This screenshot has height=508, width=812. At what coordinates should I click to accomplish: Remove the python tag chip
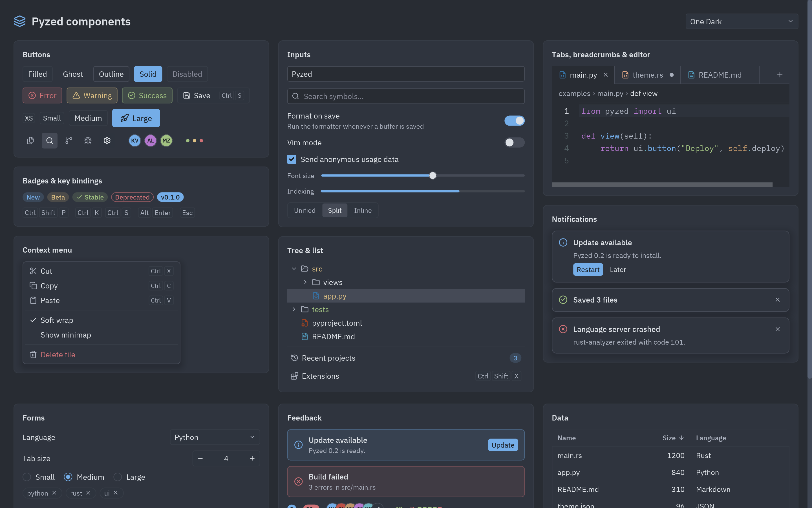click(54, 492)
